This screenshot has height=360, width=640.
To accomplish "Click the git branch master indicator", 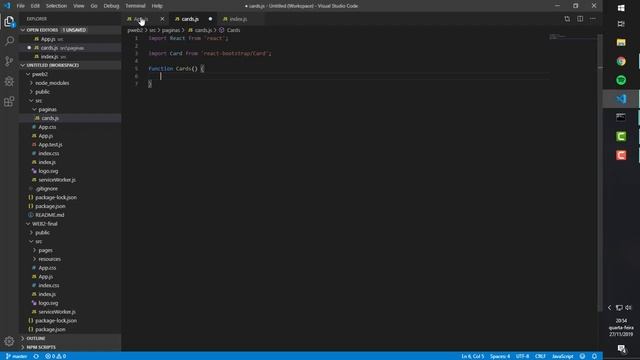I will (x=16, y=356).
